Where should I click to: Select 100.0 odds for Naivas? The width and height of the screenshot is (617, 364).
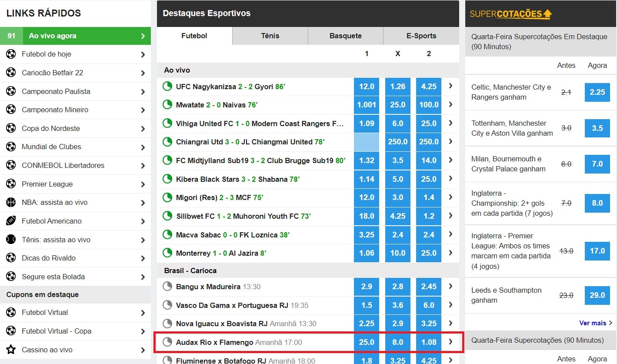coord(429,105)
